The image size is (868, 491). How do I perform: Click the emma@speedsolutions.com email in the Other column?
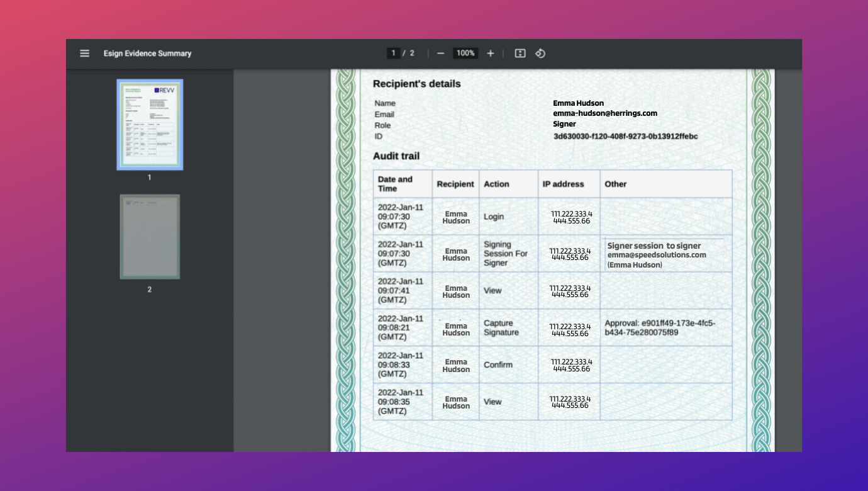click(657, 255)
